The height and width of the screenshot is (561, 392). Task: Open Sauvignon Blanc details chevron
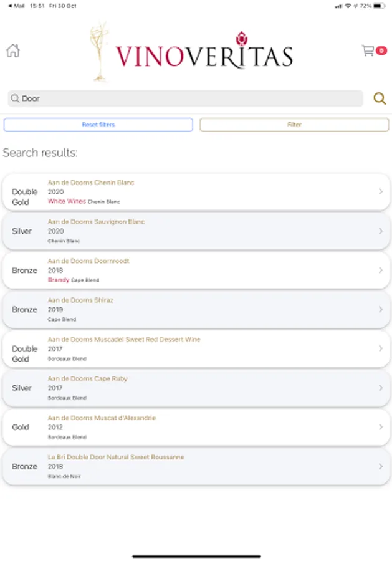coord(380,231)
